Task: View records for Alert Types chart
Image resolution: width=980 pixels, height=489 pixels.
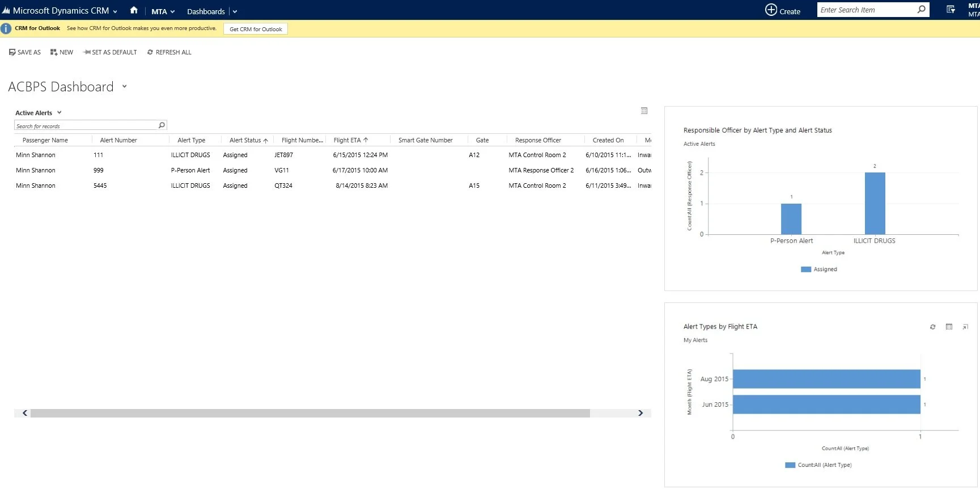Action: tap(949, 327)
